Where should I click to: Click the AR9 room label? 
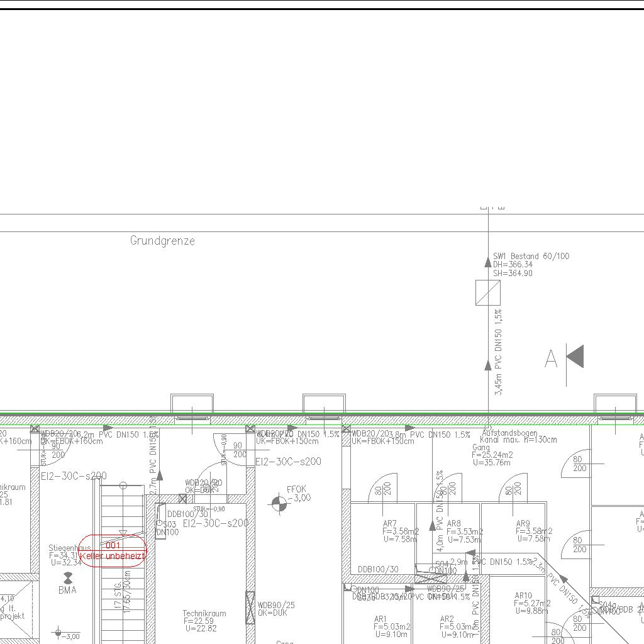click(x=523, y=523)
